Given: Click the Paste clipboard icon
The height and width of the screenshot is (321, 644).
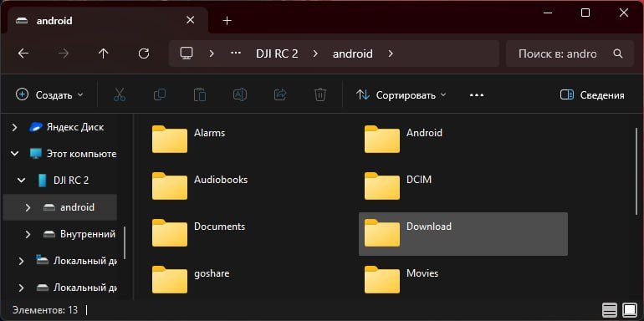Looking at the screenshot, I should (x=200, y=94).
